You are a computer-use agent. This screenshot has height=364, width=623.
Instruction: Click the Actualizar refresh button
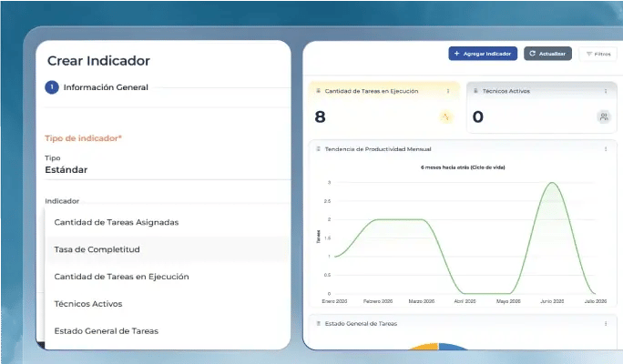(547, 54)
